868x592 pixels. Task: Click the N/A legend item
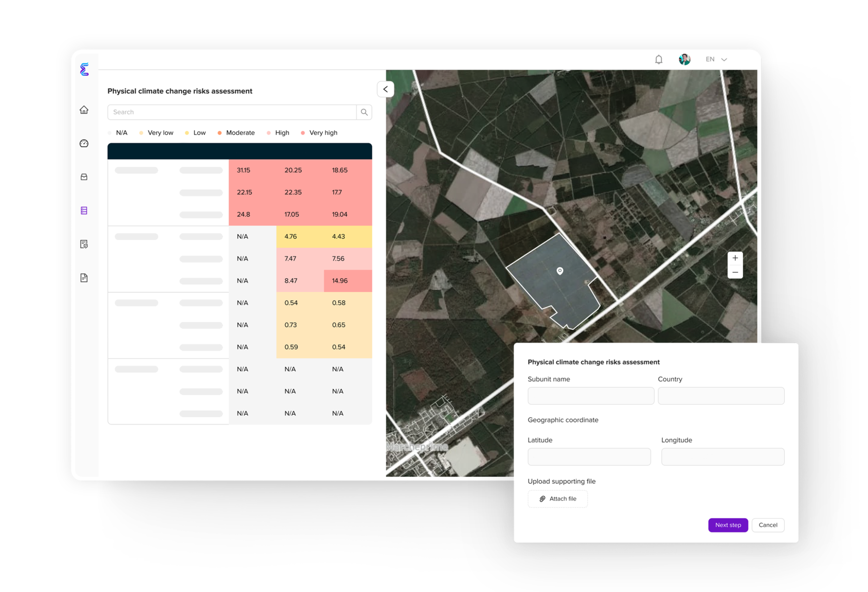coord(118,133)
